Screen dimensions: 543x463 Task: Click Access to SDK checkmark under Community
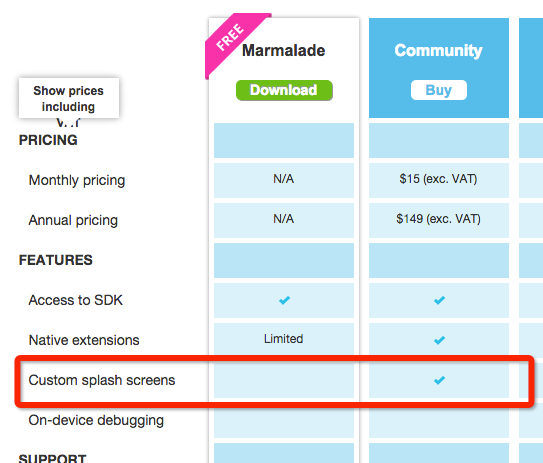[x=439, y=300]
